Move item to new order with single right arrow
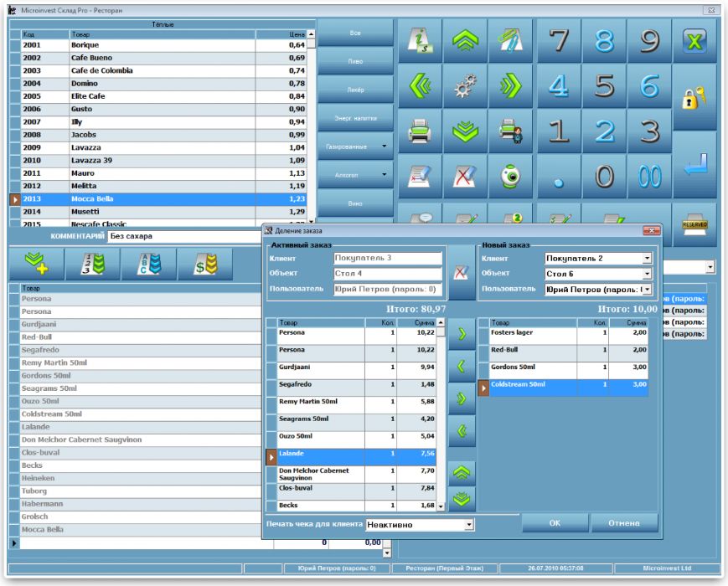 coord(462,333)
